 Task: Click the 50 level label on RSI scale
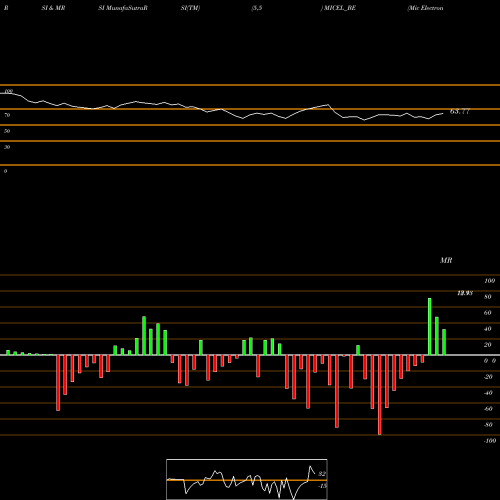coord(7,131)
